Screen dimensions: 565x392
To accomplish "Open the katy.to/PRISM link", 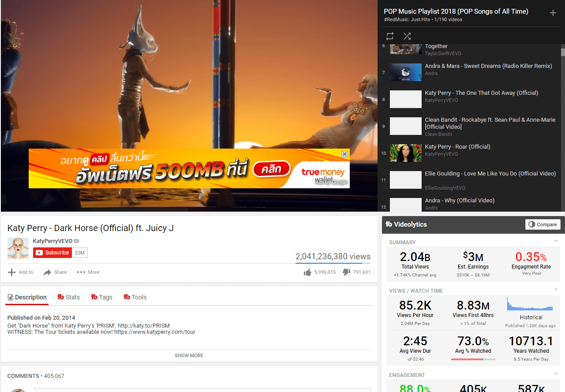I will tap(144, 325).
